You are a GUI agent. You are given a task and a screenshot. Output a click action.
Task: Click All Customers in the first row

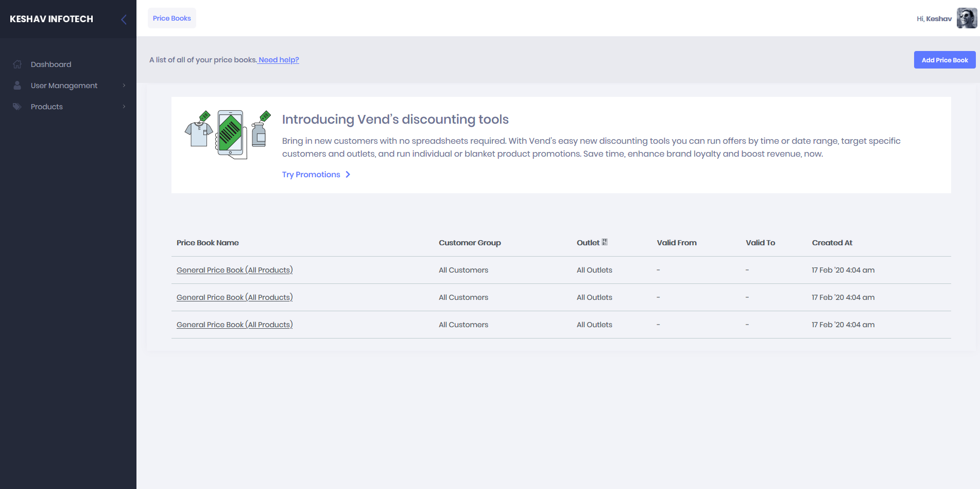[463, 270]
